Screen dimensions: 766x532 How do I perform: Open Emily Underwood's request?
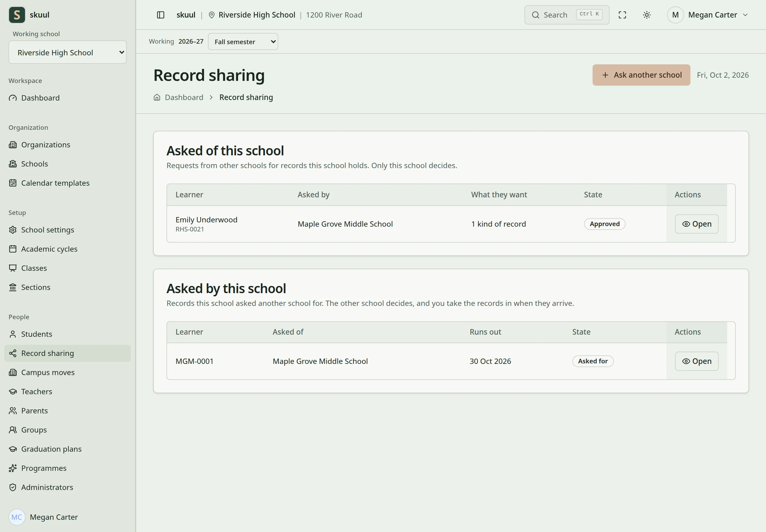pyautogui.click(x=696, y=224)
